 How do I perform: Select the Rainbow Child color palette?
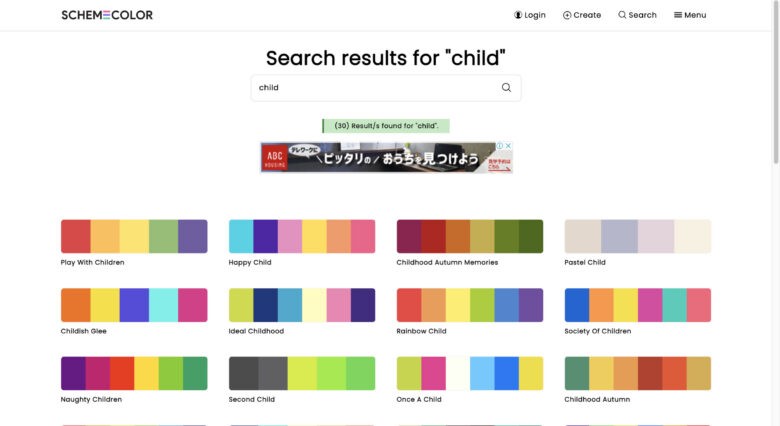tap(470, 305)
